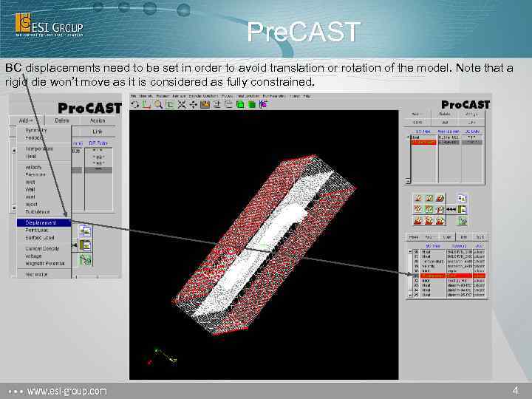Click the magenta flag toolbar icon

263,105
